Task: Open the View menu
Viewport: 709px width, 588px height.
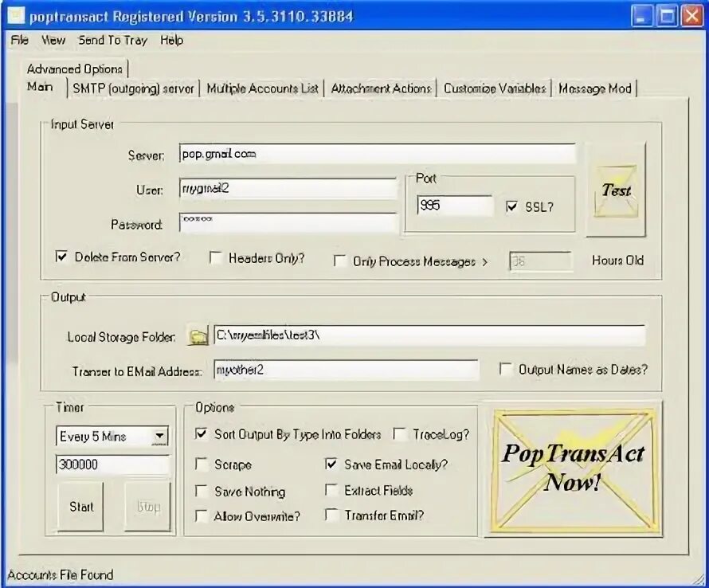Action: [53, 40]
